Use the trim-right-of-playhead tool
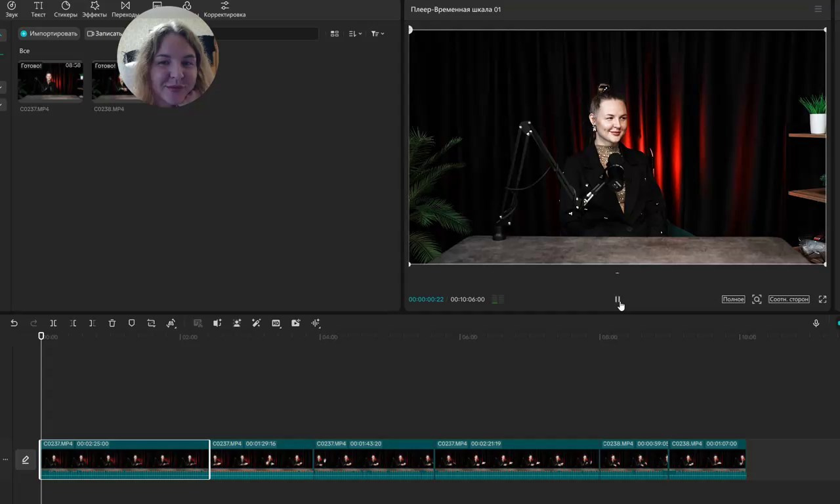840x504 pixels. [x=93, y=323]
